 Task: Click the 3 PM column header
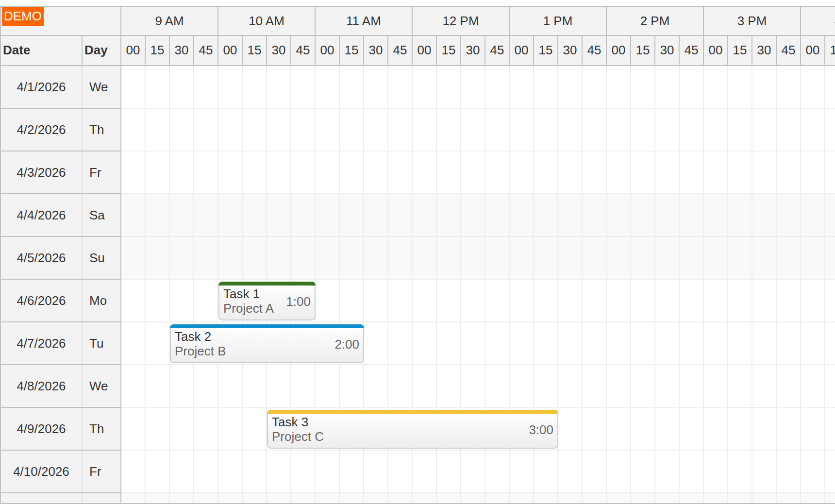751,21
